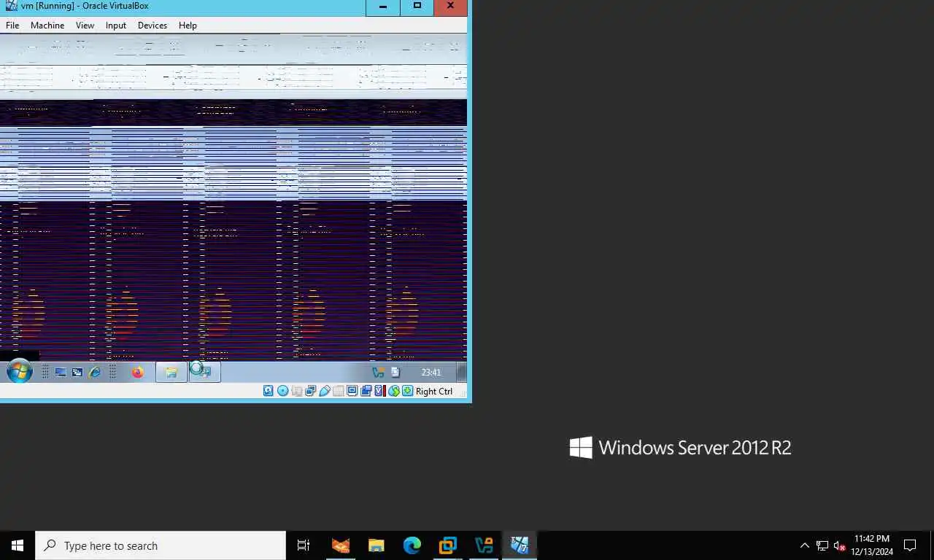Image resolution: width=934 pixels, height=560 pixels.
Task: Open the View menu
Action: pos(85,25)
